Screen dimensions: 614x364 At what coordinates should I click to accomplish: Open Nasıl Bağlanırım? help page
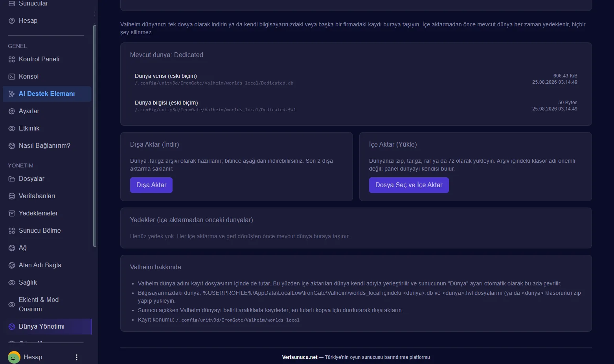[47, 146]
